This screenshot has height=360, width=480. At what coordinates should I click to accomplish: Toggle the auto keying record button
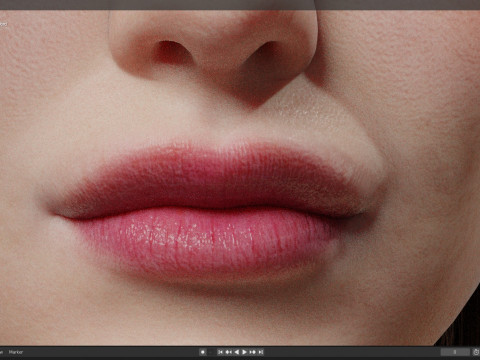coord(203,352)
